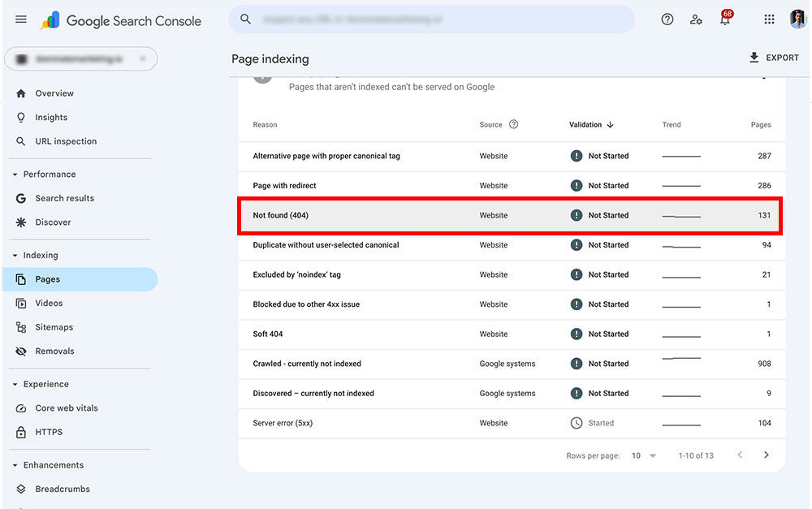This screenshot has width=812, height=509.
Task: Go to the next results page chevron
Action: tap(766, 455)
